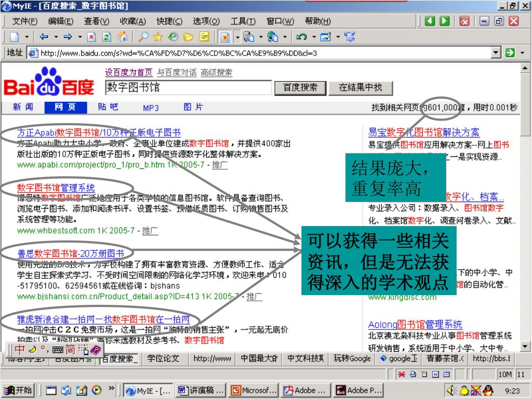Open the IME book icon on language bar
Image resolution: width=532 pixels, height=399 pixels.
96,350
